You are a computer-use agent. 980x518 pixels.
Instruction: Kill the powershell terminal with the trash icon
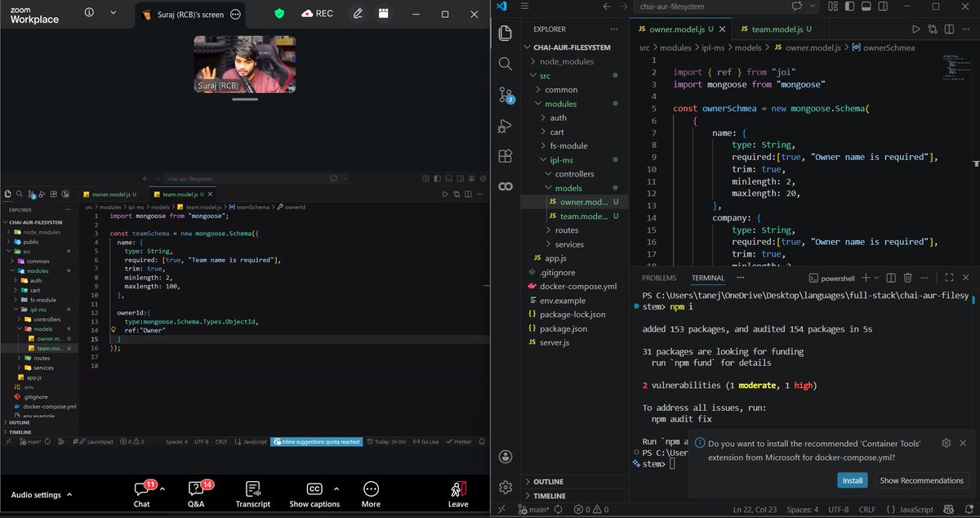[x=906, y=278]
